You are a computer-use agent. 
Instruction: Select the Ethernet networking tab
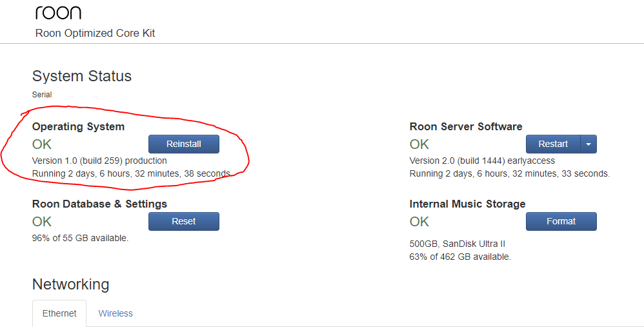59,313
